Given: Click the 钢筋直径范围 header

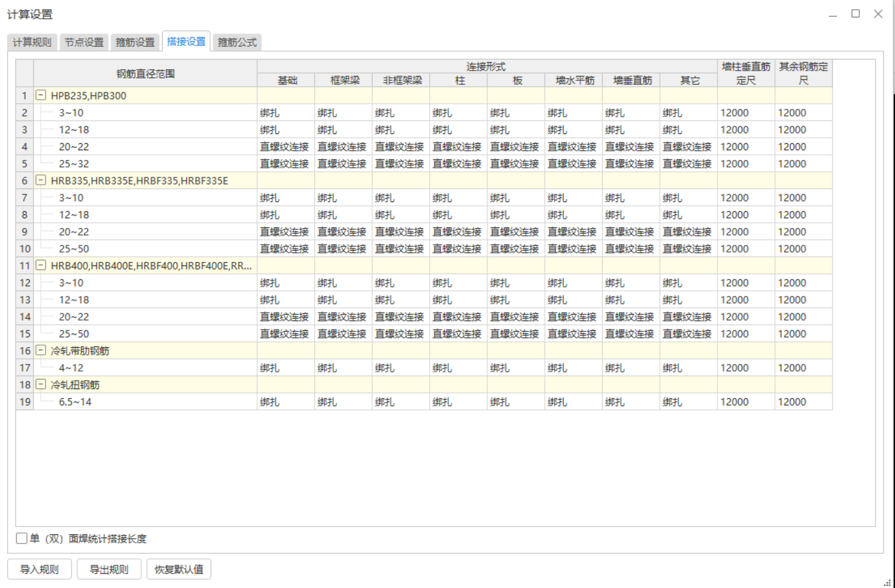Looking at the screenshot, I should [x=145, y=73].
